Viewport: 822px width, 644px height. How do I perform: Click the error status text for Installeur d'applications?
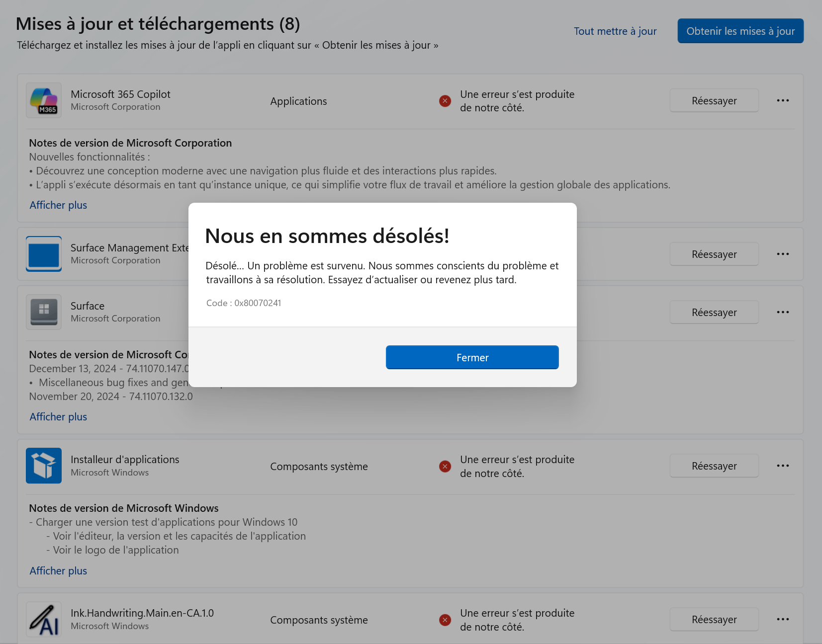pos(517,466)
